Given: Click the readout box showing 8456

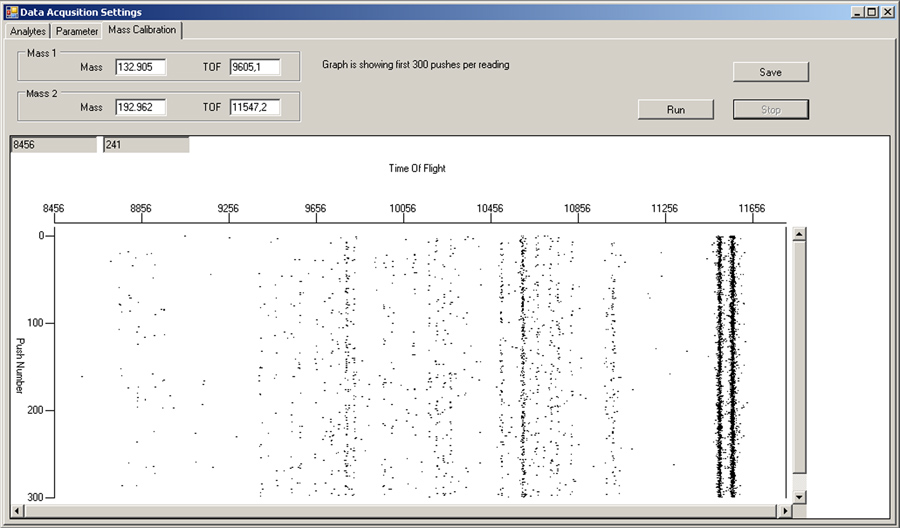Looking at the screenshot, I should tap(53, 145).
